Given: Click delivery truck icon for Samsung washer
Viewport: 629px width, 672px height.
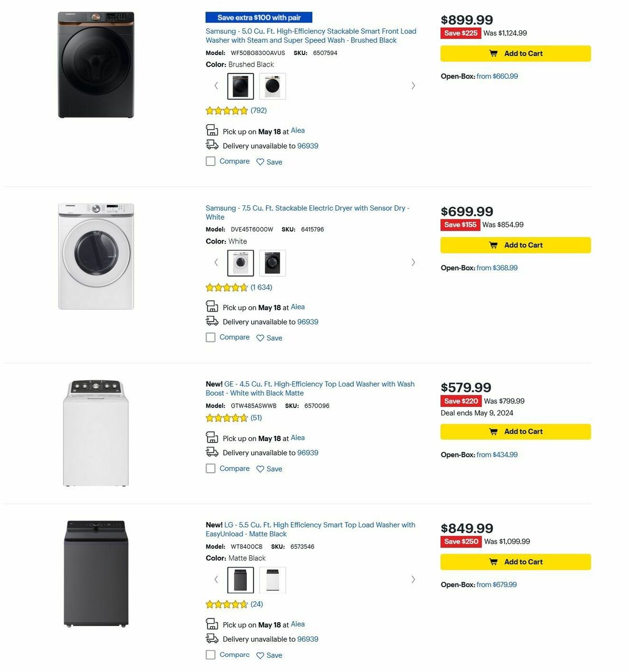Looking at the screenshot, I should tap(212, 144).
